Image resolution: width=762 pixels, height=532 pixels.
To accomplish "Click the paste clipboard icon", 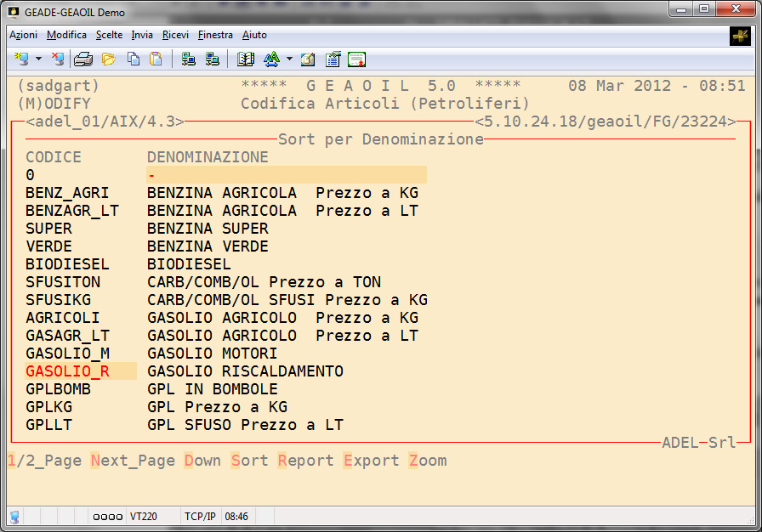I will (156, 59).
